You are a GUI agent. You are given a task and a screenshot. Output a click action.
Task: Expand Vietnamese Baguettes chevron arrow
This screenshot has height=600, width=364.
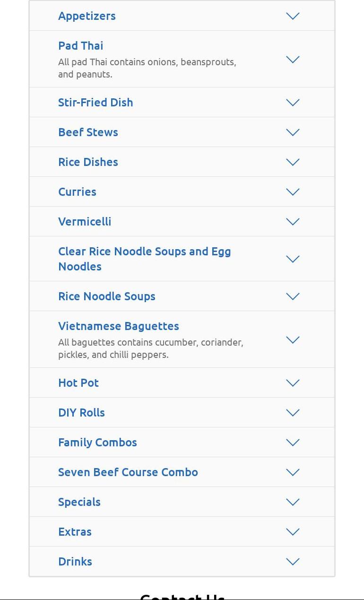tap(293, 340)
